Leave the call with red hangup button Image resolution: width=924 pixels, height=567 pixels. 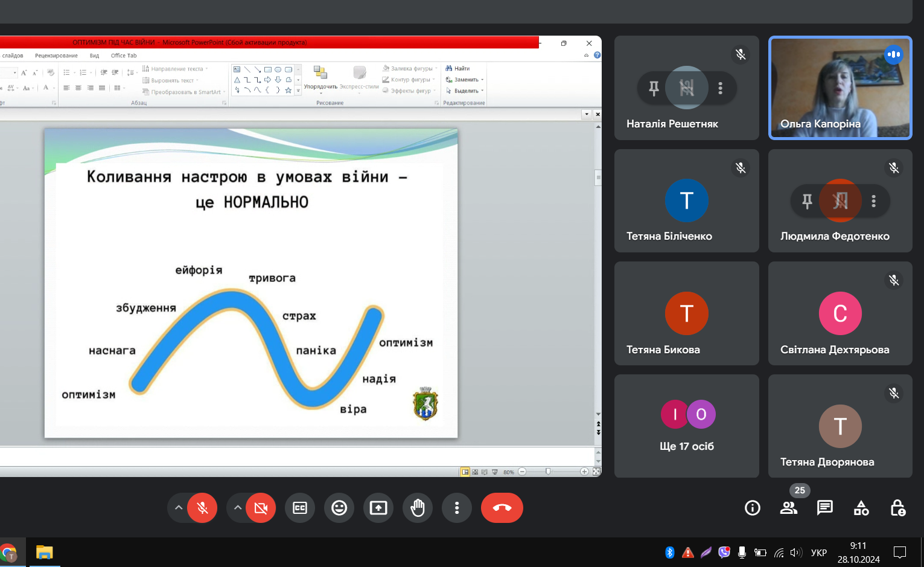click(502, 508)
